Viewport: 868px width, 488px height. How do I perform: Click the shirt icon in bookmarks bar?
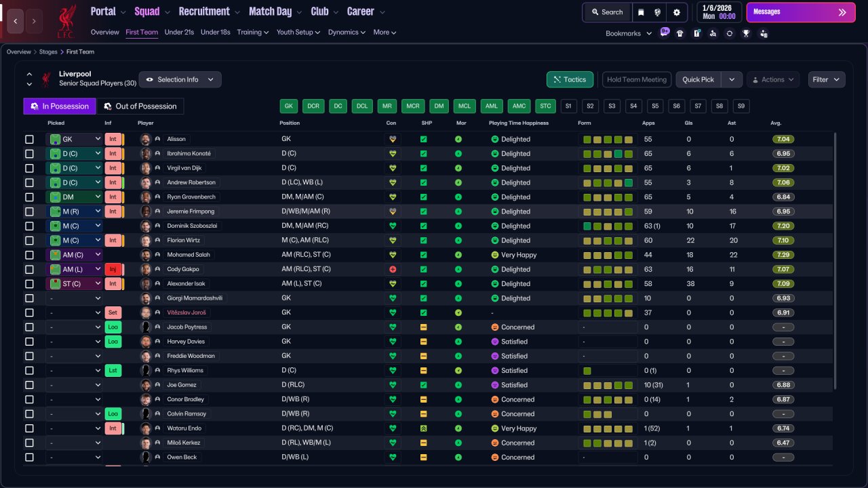680,33
